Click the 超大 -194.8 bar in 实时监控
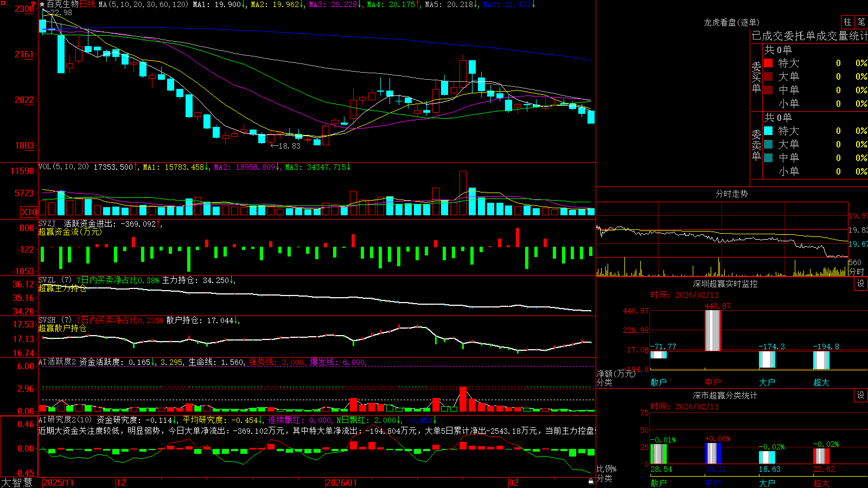This screenshot has height=488, width=868. pos(821,361)
